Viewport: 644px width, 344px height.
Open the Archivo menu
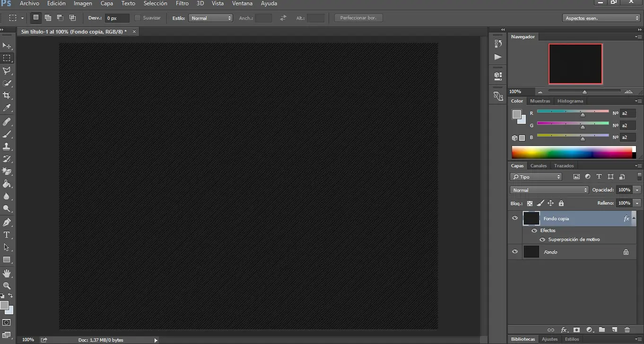click(29, 3)
